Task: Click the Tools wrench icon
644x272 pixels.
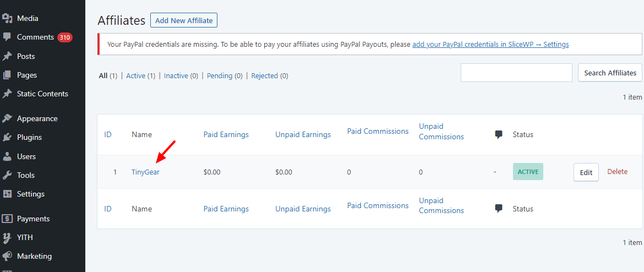Action: (x=7, y=175)
